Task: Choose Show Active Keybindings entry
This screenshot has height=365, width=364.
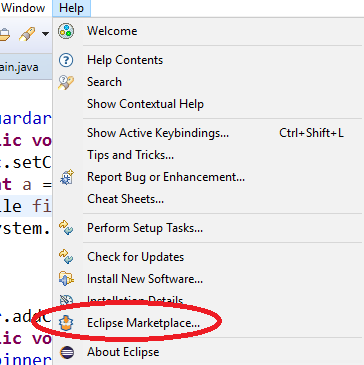Action: coord(208,133)
